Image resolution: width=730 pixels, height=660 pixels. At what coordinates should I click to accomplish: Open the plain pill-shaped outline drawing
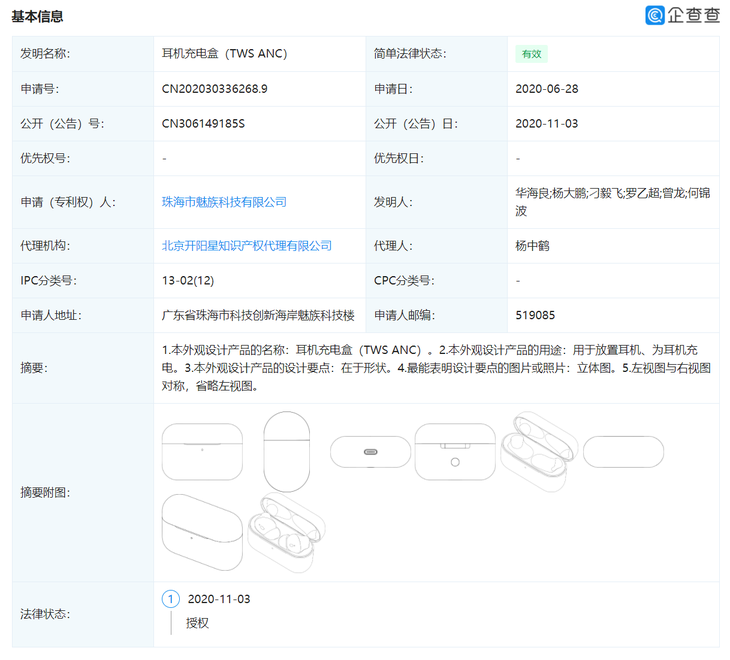coord(623,452)
